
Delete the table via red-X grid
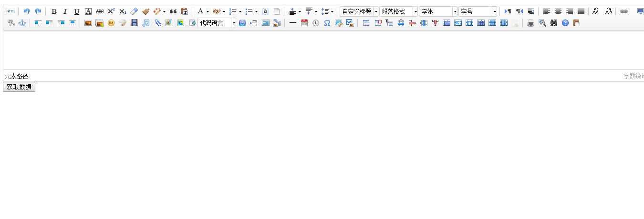[x=378, y=23]
